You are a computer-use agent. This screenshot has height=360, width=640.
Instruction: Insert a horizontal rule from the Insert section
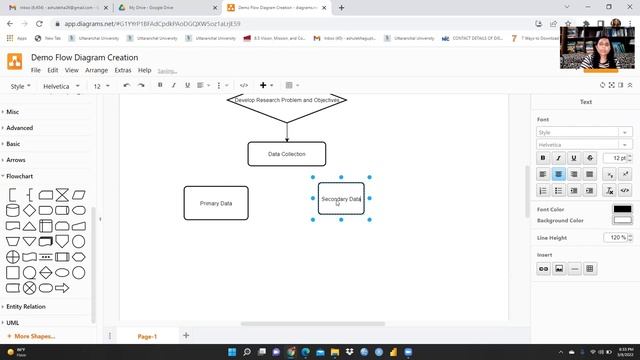point(574,269)
